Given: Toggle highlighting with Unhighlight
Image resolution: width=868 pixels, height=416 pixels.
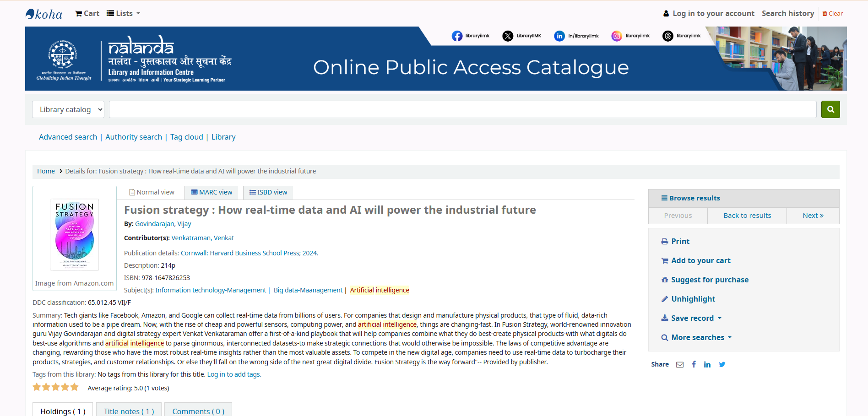Looking at the screenshot, I should (x=693, y=299).
